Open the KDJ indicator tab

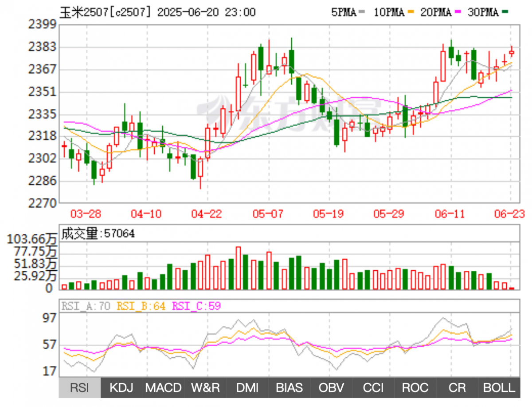pos(121,388)
